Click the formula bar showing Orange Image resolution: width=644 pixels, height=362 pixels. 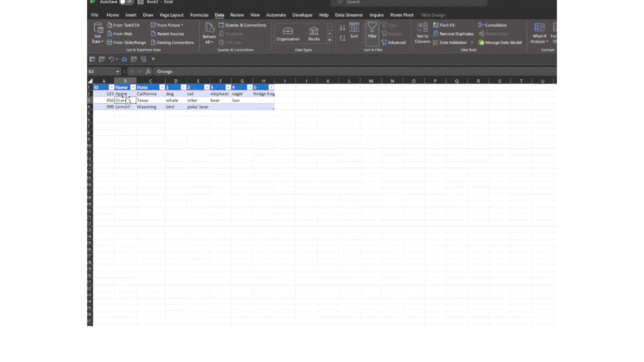pyautogui.click(x=355, y=71)
